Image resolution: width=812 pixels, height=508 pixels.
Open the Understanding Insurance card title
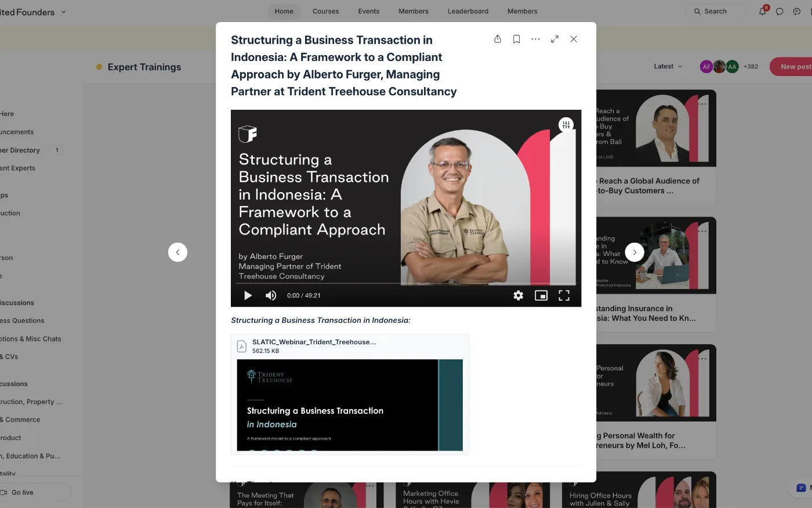click(646, 314)
